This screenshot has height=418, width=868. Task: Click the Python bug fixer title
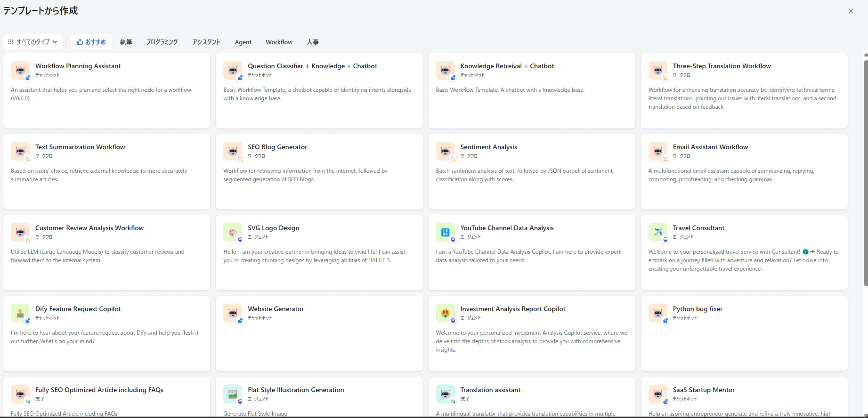tap(698, 309)
